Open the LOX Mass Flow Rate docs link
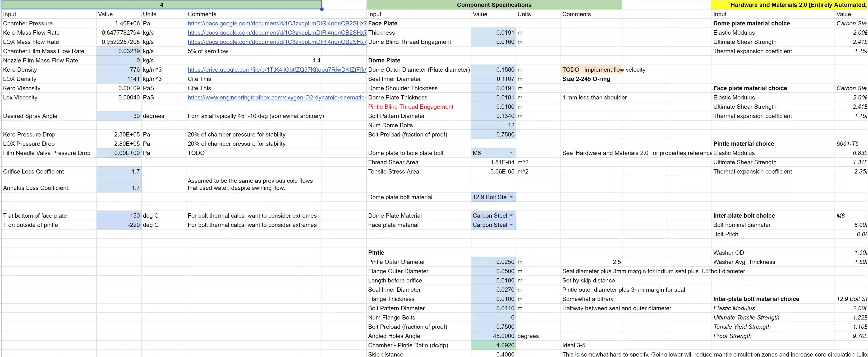This screenshot has width=868, height=357. click(277, 42)
